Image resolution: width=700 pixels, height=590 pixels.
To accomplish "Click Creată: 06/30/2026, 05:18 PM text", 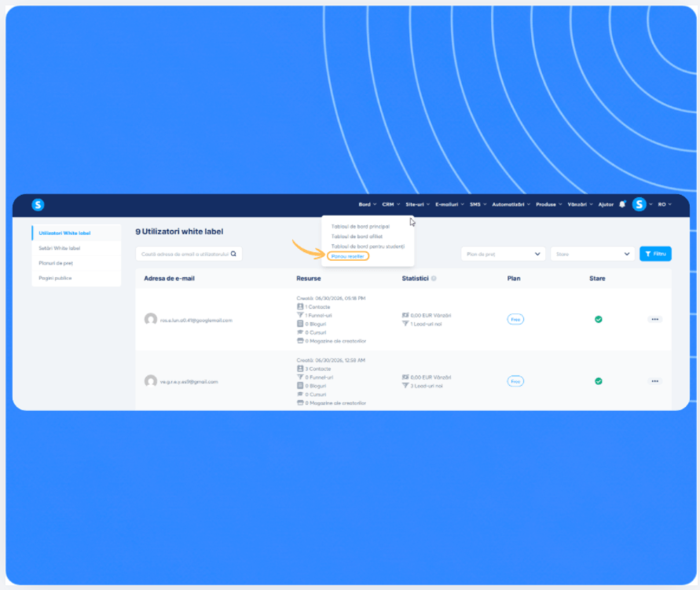I will tap(331, 298).
